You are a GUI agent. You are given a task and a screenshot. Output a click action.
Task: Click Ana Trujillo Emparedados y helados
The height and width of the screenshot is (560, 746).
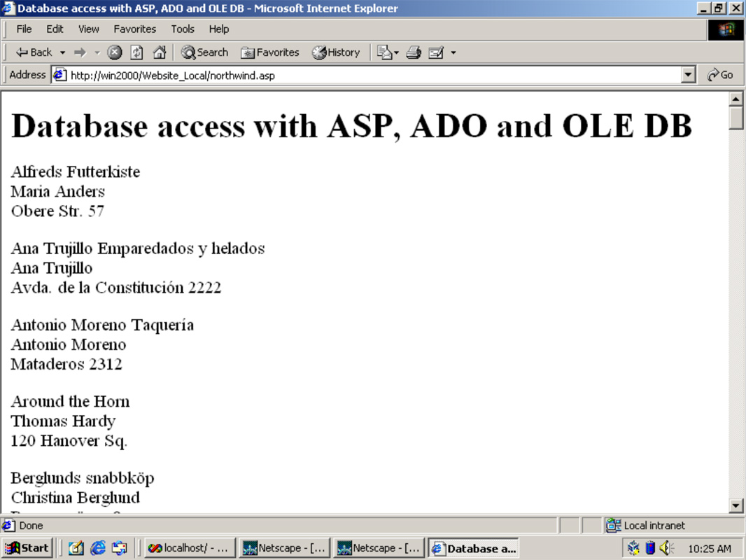[138, 248]
